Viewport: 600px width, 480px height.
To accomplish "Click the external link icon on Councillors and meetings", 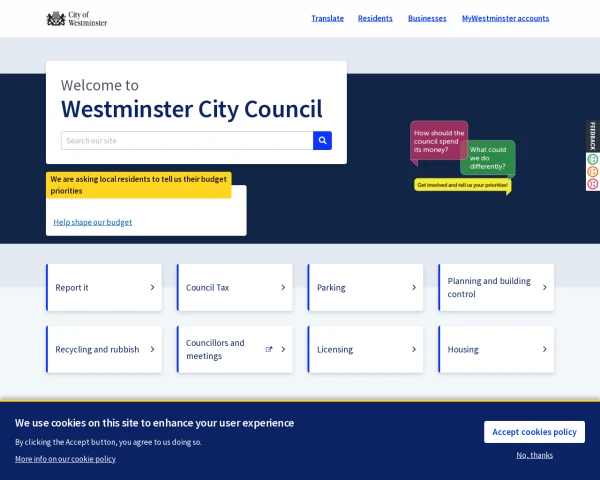I will click(269, 349).
